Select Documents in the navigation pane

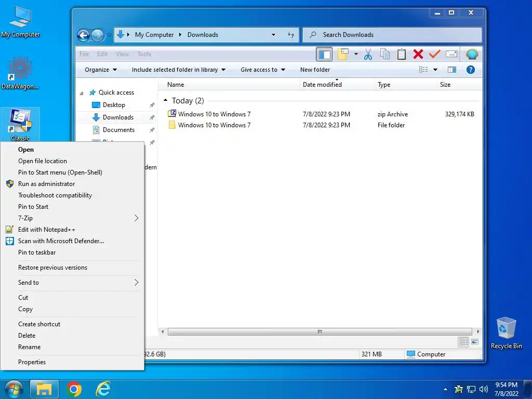click(118, 129)
